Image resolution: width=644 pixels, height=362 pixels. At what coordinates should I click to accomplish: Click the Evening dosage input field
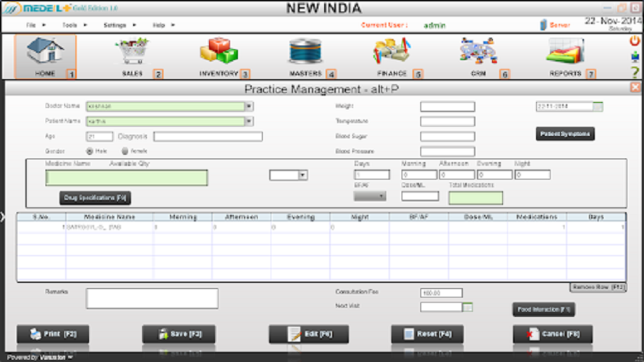pyautogui.click(x=494, y=175)
